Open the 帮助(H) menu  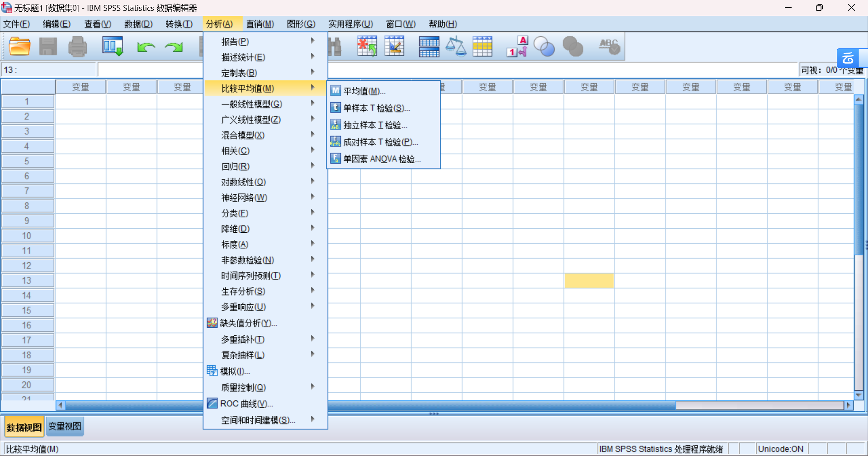443,24
